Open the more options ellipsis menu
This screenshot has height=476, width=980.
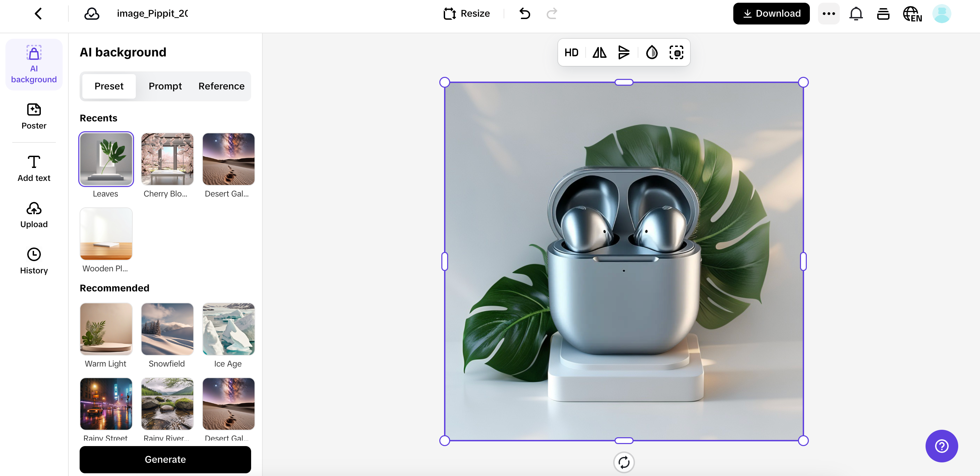[x=829, y=13]
